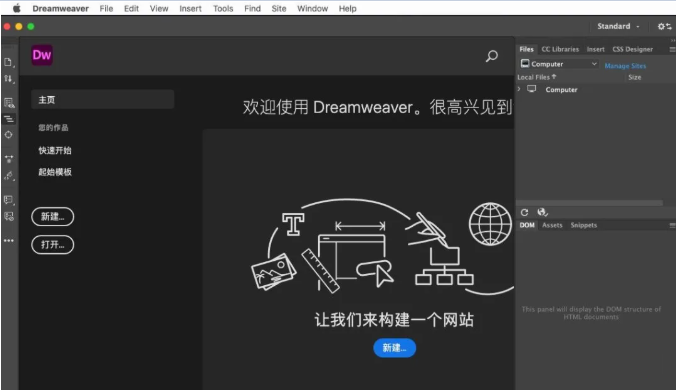The image size is (676, 390).
Task: Switch to the CC Libraries tab
Action: (560, 49)
